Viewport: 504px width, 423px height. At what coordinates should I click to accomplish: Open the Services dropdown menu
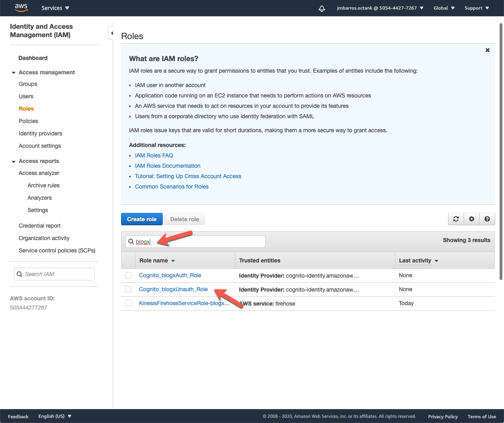pos(55,8)
